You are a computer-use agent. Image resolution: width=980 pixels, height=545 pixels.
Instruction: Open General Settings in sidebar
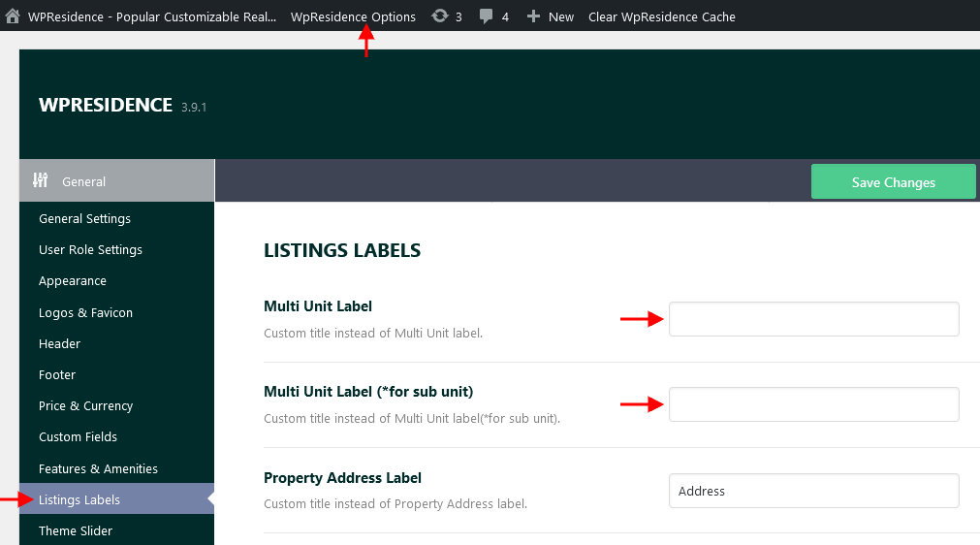click(85, 219)
